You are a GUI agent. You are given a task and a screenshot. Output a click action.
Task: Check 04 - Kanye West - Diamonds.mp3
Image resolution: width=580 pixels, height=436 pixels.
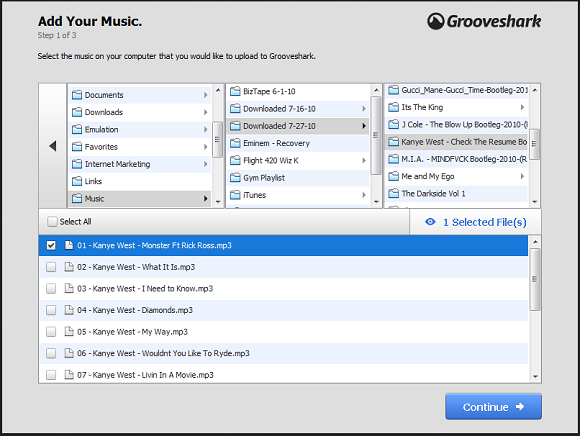coord(51,310)
